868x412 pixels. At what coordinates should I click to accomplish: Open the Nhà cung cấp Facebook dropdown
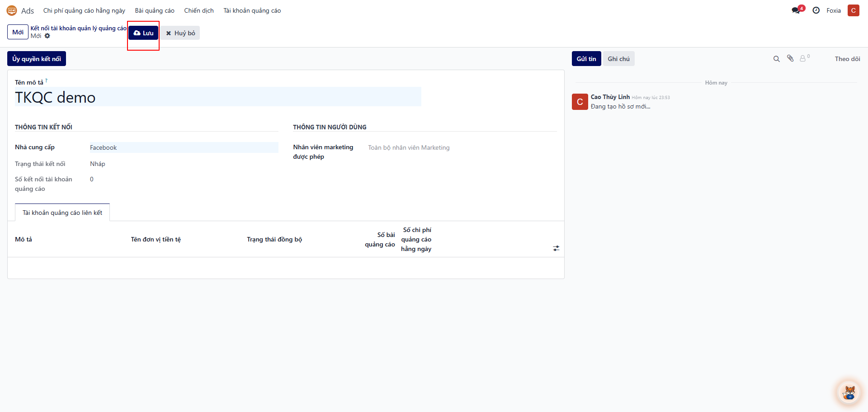(184, 147)
